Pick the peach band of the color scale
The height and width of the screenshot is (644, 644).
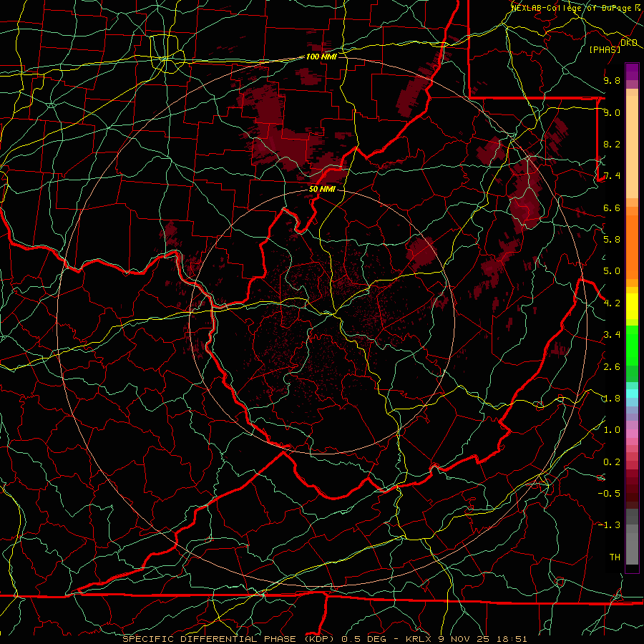tap(632, 147)
